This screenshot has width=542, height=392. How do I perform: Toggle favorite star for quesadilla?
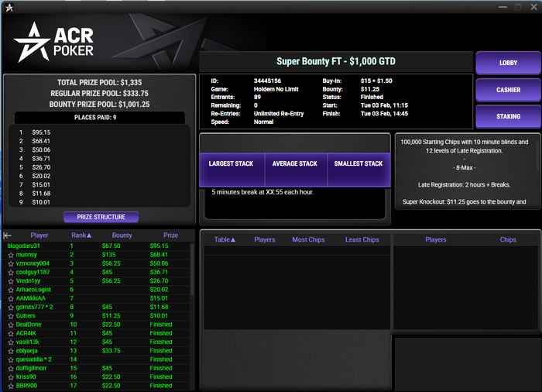coord(11,359)
